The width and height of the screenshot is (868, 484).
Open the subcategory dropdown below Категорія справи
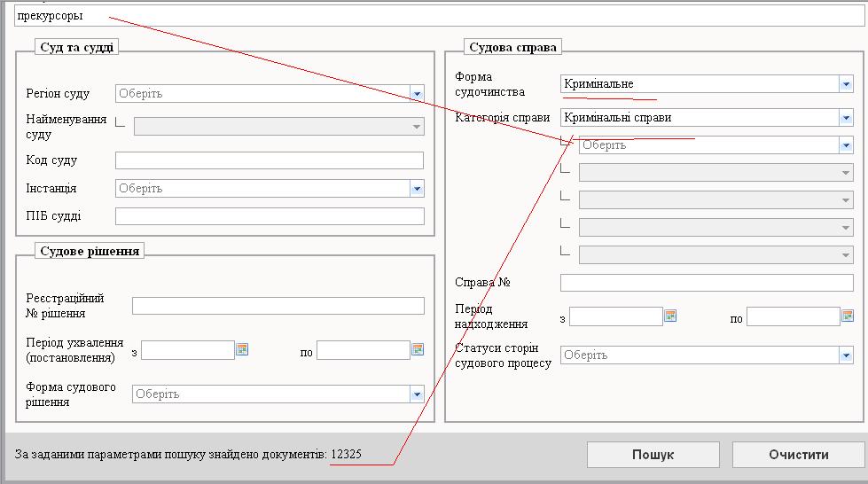tap(845, 145)
